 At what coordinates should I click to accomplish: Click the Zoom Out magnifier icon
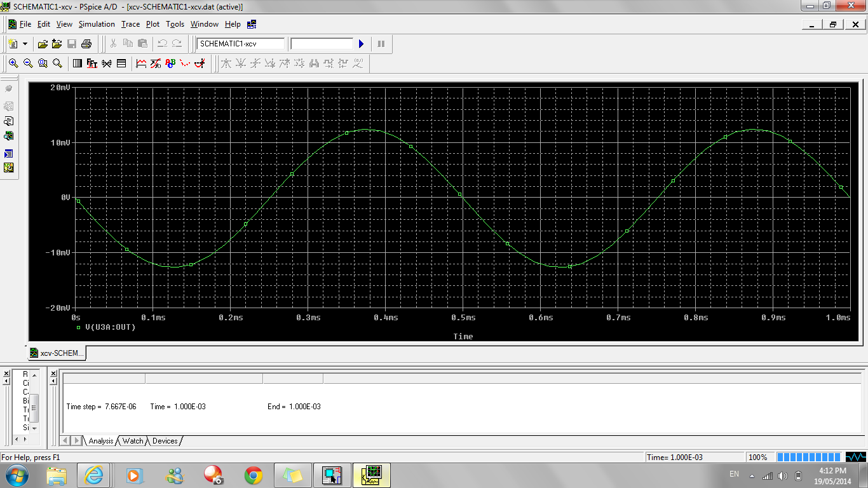click(x=28, y=64)
